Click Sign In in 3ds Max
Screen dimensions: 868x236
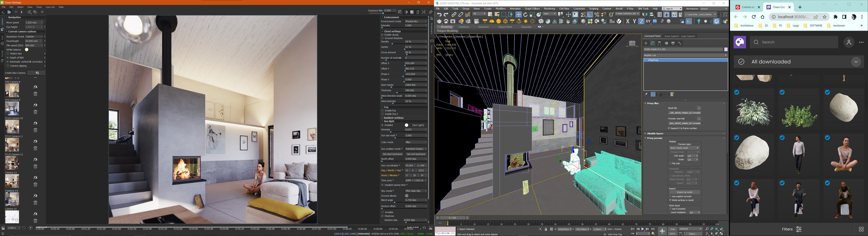pyautogui.click(x=672, y=9)
